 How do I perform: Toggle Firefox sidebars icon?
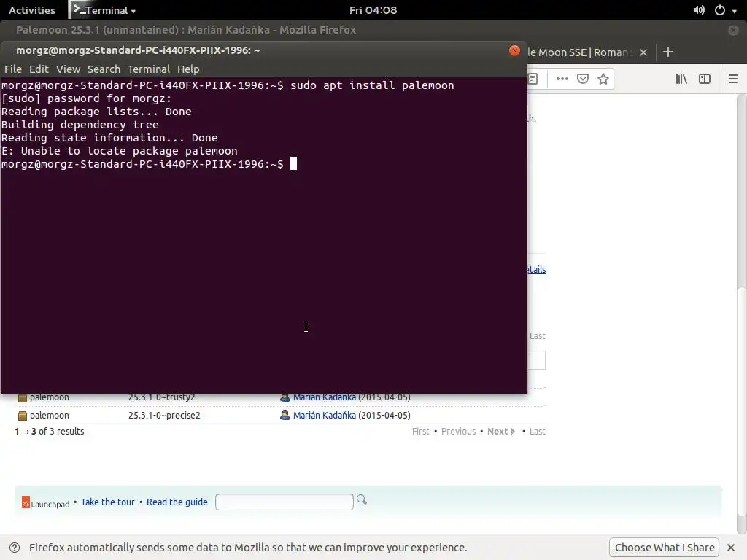[705, 79]
